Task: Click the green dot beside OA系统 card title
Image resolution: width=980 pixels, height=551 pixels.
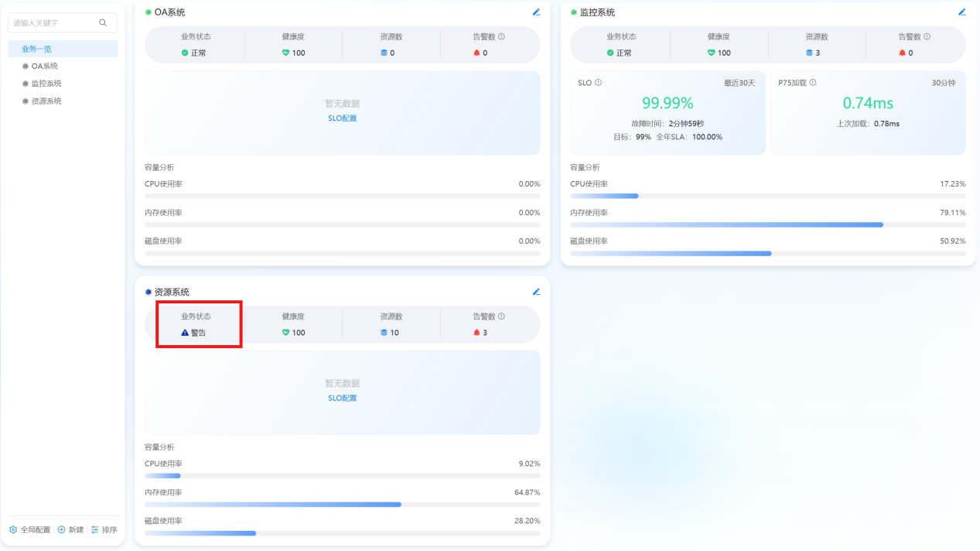Action: [149, 12]
